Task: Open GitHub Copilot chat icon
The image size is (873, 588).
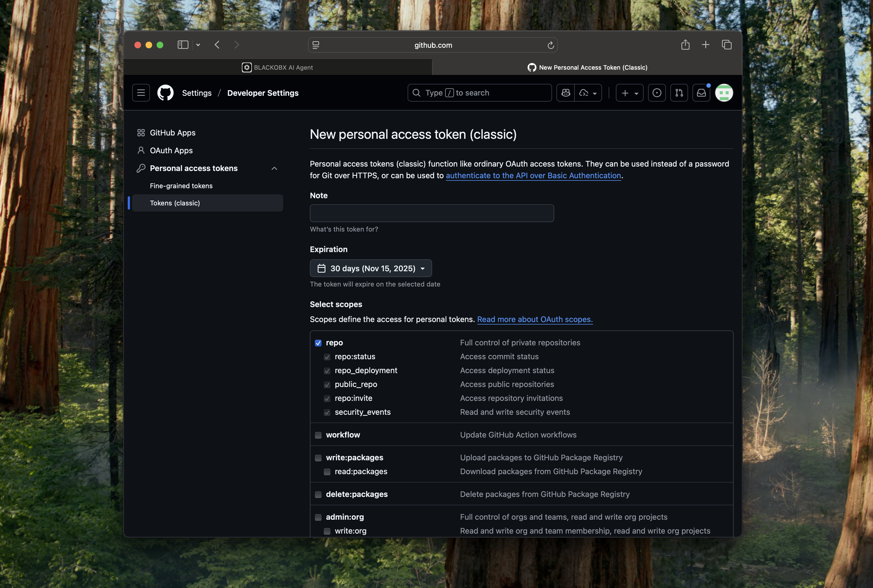Action: [566, 93]
